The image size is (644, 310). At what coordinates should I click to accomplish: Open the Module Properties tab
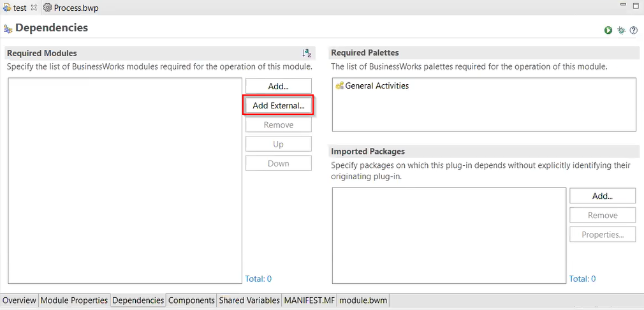click(75, 300)
